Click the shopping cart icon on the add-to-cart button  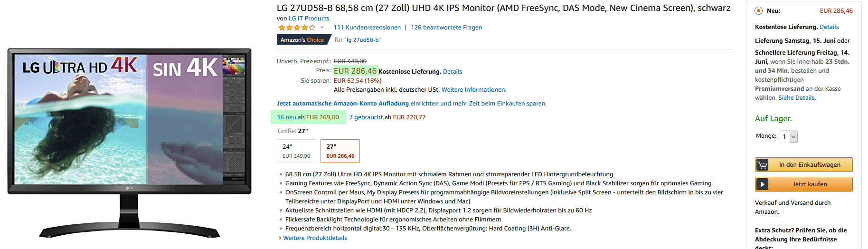[763, 165]
